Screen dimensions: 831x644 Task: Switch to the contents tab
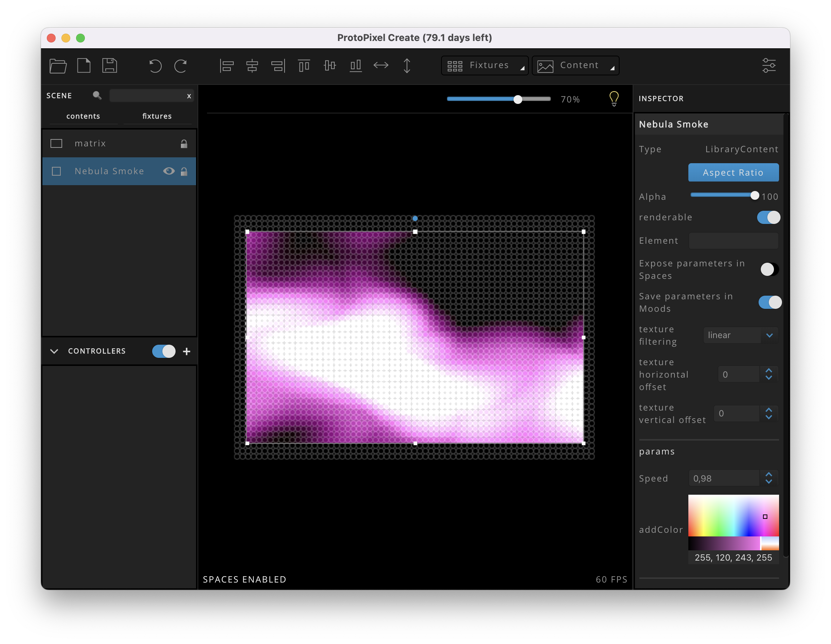point(83,116)
